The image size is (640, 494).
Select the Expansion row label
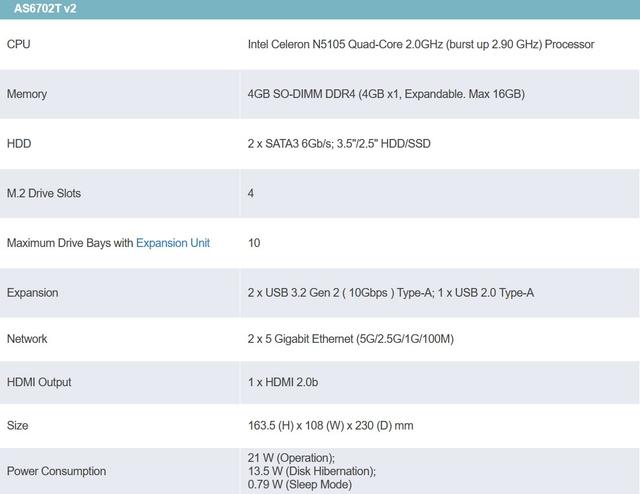click(x=32, y=293)
